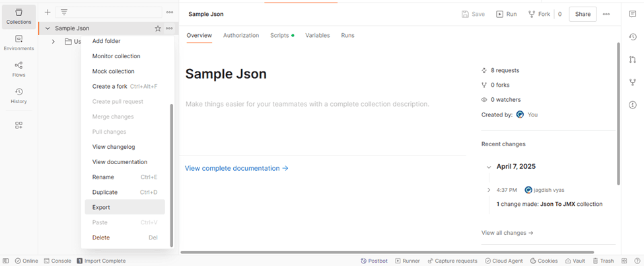Click the Share button

(583, 14)
